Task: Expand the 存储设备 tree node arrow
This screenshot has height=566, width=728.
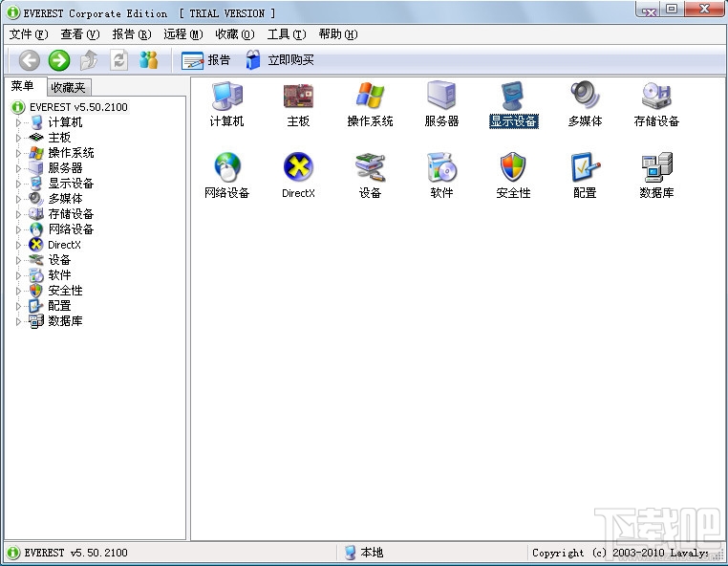Action: (18, 215)
